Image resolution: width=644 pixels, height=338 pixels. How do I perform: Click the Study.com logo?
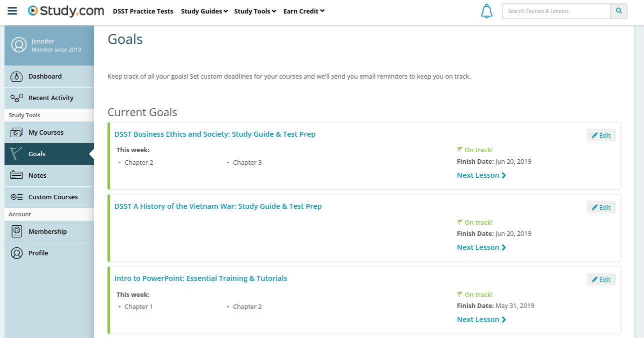66,11
